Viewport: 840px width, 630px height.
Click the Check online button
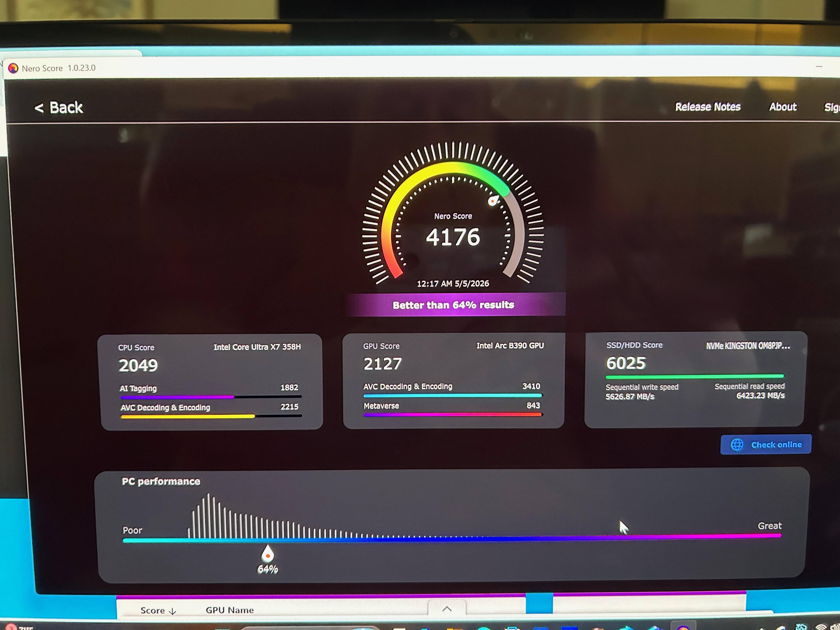pos(766,444)
